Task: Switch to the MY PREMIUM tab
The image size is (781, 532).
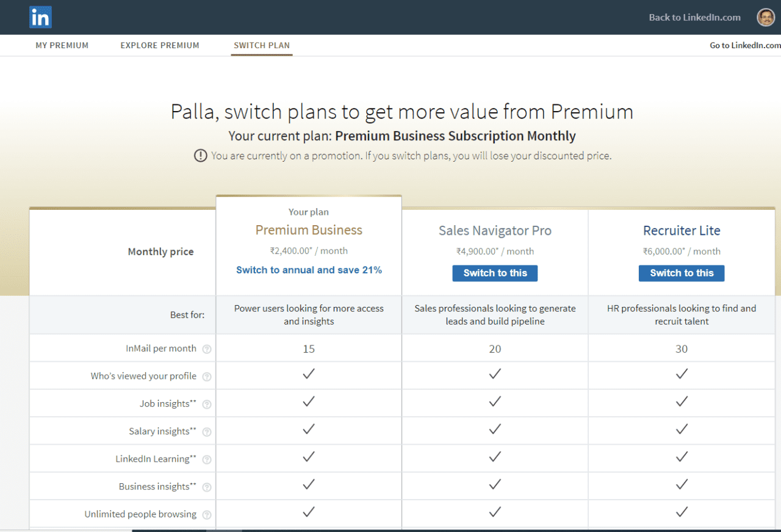Action: point(62,45)
